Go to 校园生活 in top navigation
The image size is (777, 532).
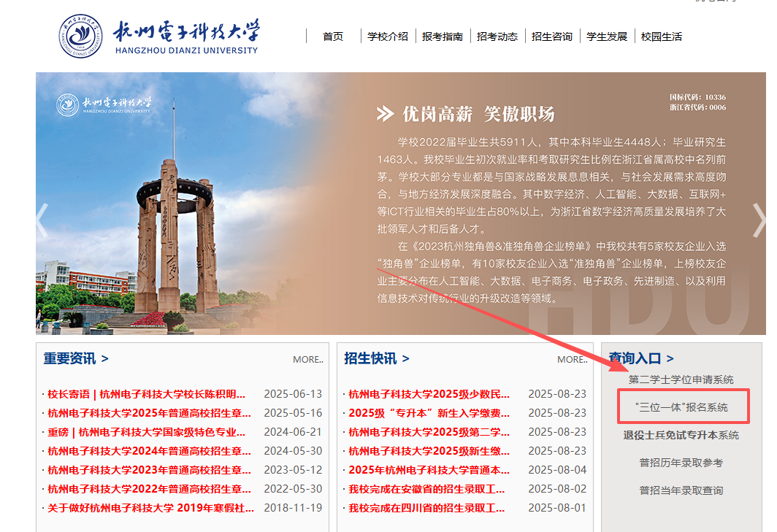click(x=662, y=36)
